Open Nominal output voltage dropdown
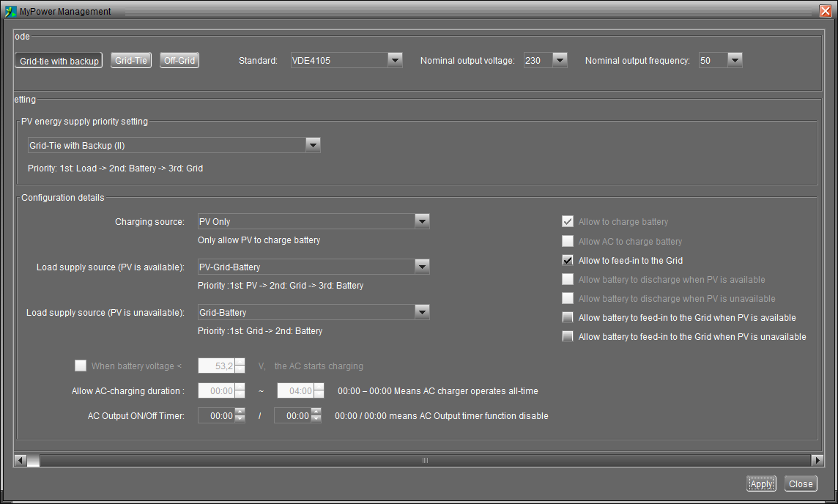This screenshot has width=838, height=504. (x=545, y=60)
